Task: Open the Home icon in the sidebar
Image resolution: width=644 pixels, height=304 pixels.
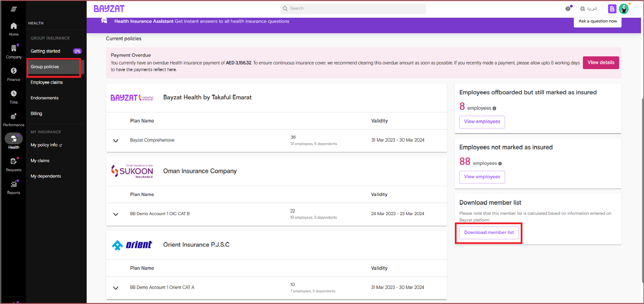Action: click(x=13, y=26)
